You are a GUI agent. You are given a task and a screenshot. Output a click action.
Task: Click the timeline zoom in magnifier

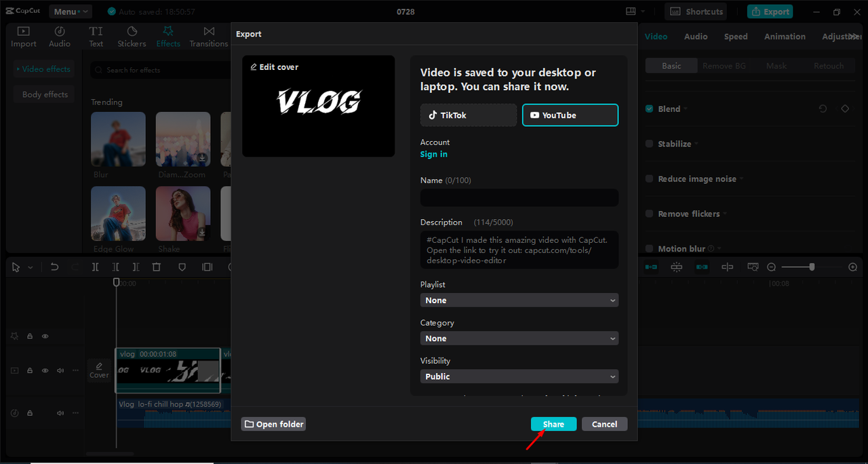pyautogui.click(x=853, y=267)
